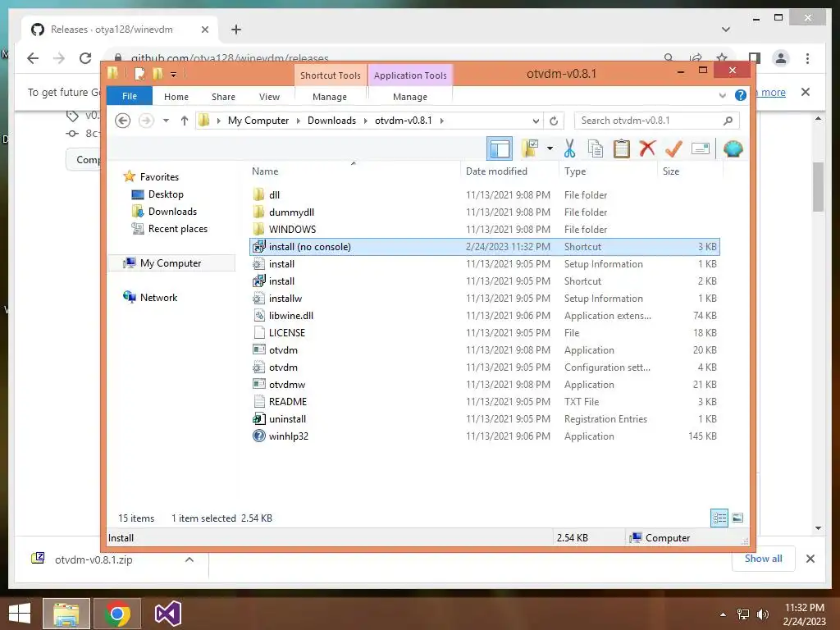Viewport: 840px width, 630px height.
Task: Click the Paste clipboard icon
Action: tap(622, 148)
